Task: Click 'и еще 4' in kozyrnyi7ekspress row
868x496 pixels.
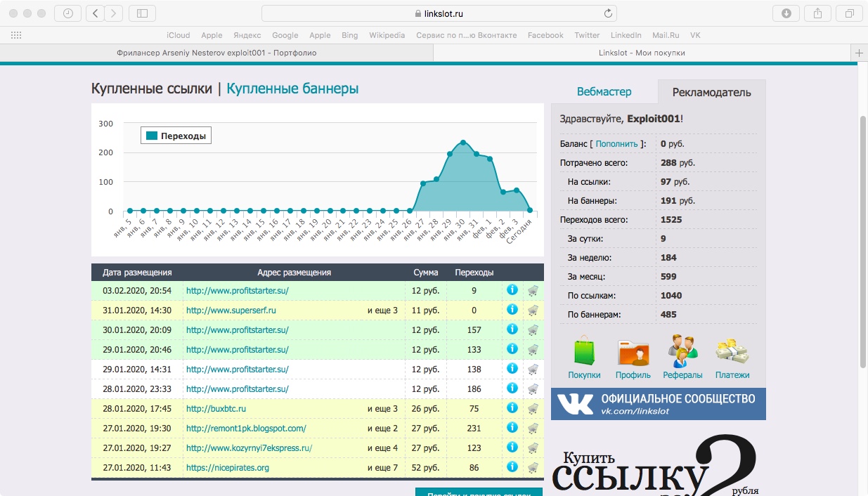Action: [382, 448]
